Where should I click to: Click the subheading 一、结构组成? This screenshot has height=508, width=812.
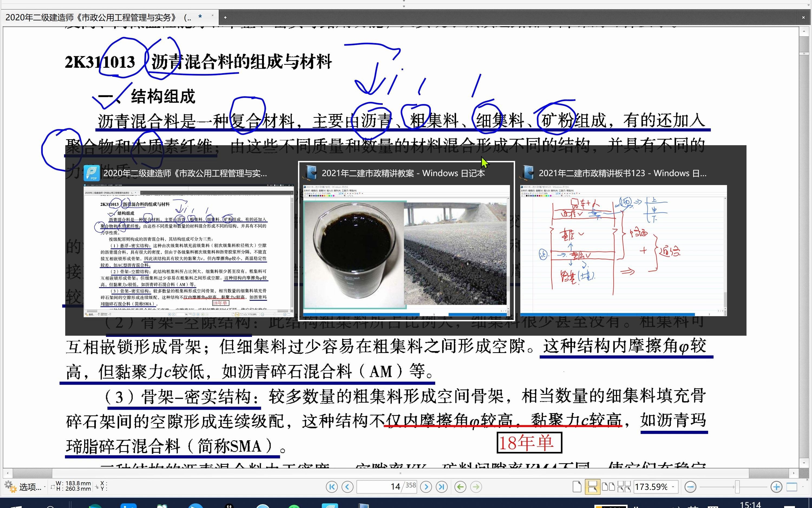point(146,96)
